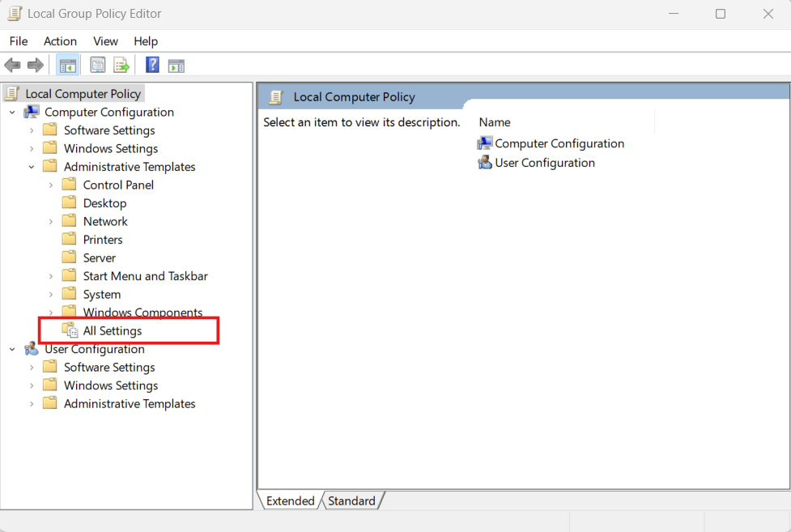Viewport: 791px width, 532px height.
Task: Select Local Computer Policy root node
Action: (83, 94)
